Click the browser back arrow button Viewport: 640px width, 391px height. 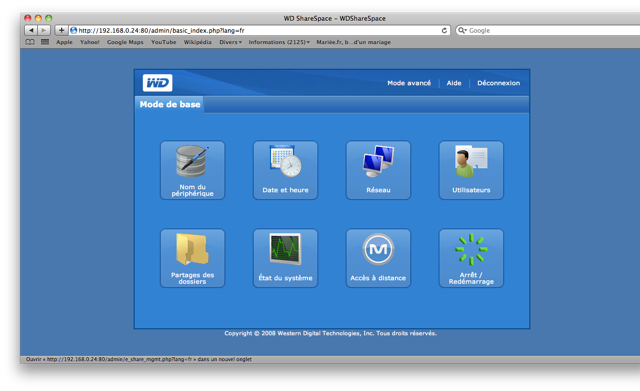point(31,30)
